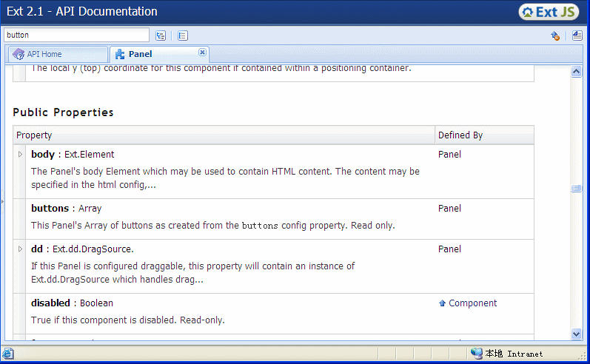590x364 pixels.
Task: Select the Panel tab
Action: [x=159, y=54]
